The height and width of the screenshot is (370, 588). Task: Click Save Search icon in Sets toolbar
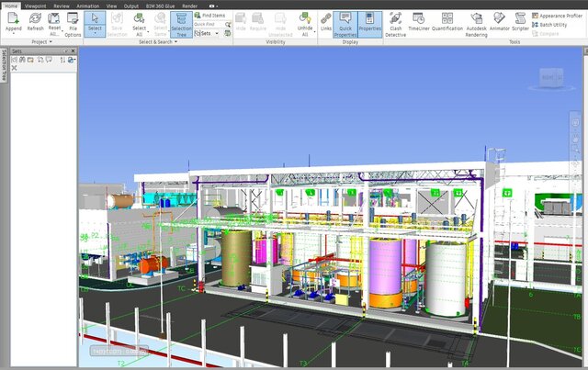22,60
